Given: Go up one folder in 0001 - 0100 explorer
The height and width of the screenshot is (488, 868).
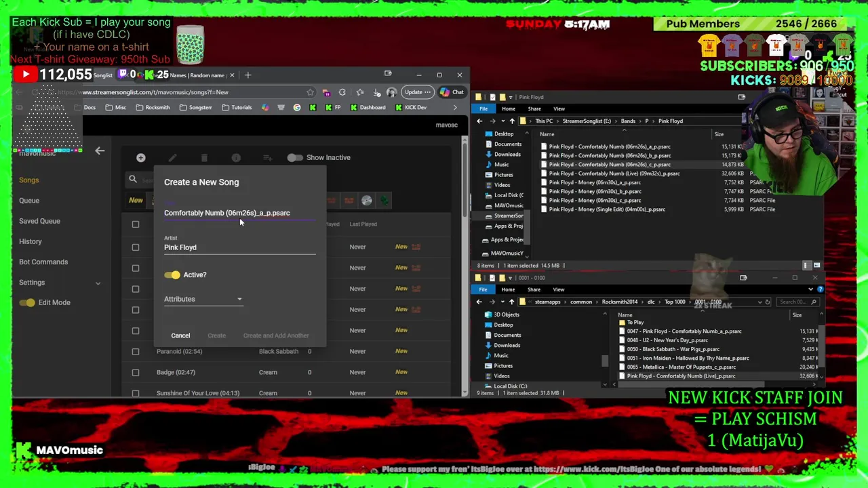Looking at the screenshot, I should pyautogui.click(x=512, y=302).
